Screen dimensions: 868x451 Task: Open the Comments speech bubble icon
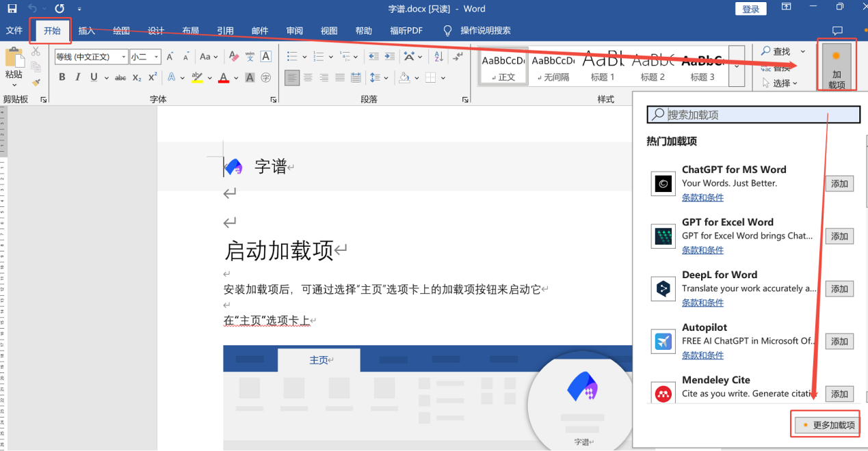point(837,31)
